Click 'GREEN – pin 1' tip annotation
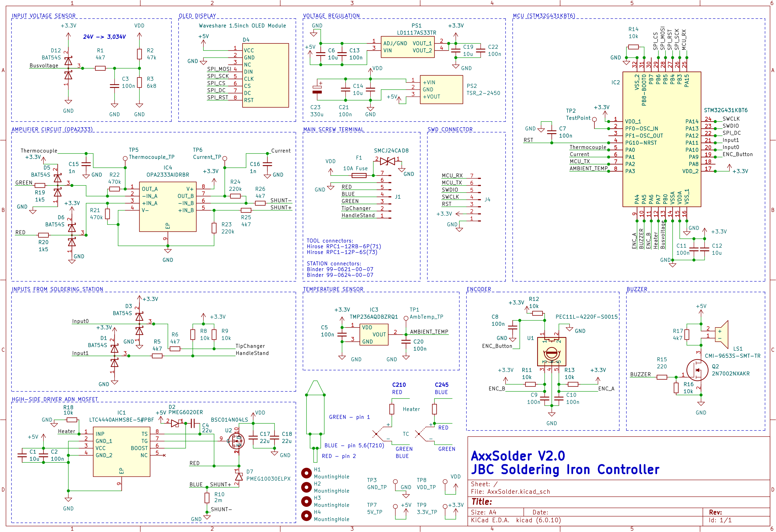 coord(349,417)
